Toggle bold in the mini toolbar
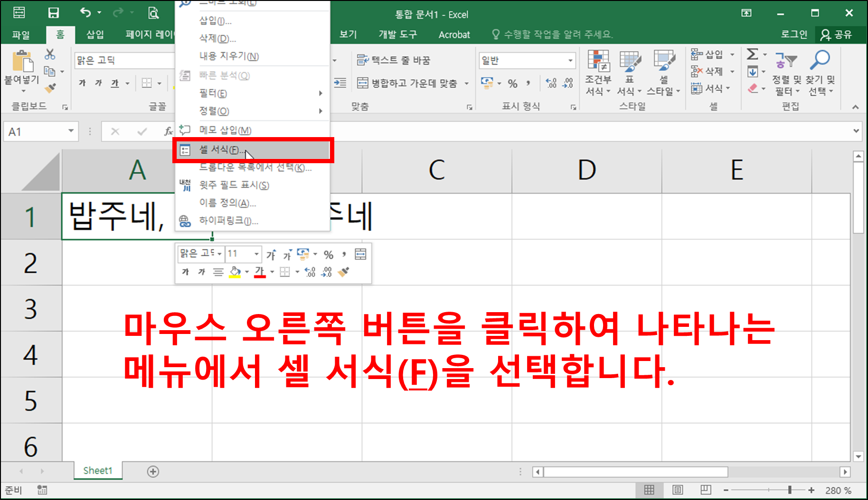Viewport: 868px width, 500px height. (186, 272)
